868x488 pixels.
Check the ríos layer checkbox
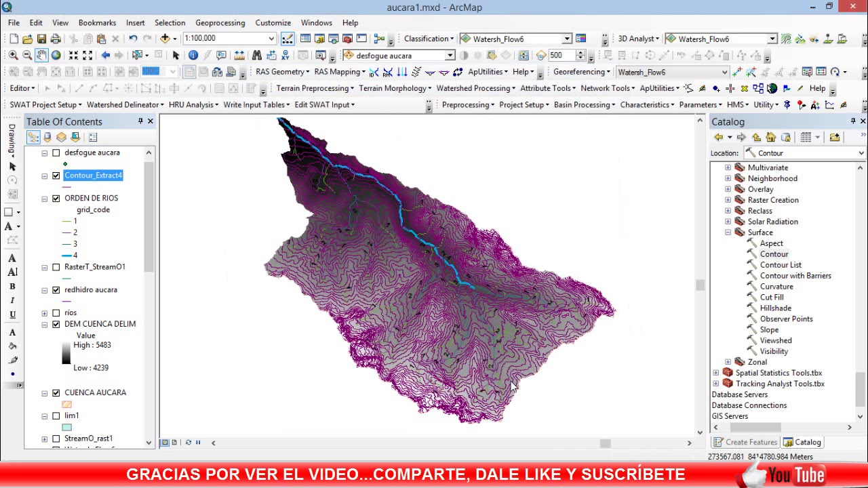[x=56, y=313]
